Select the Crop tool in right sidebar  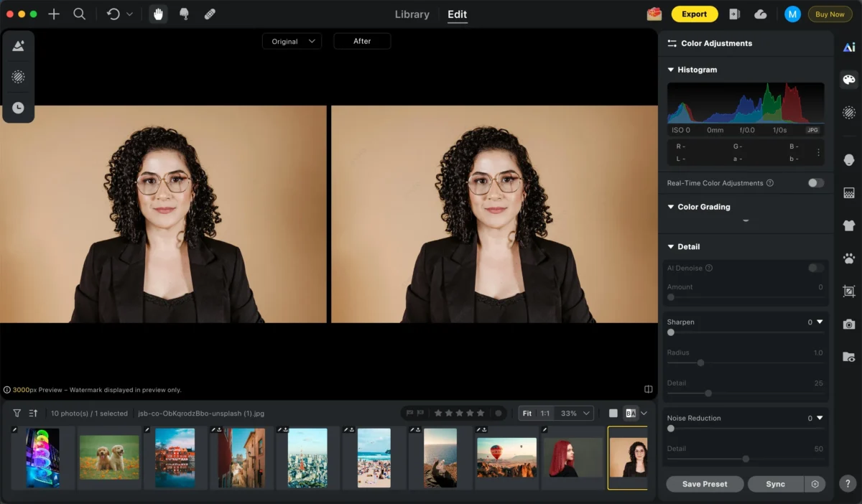(x=848, y=291)
